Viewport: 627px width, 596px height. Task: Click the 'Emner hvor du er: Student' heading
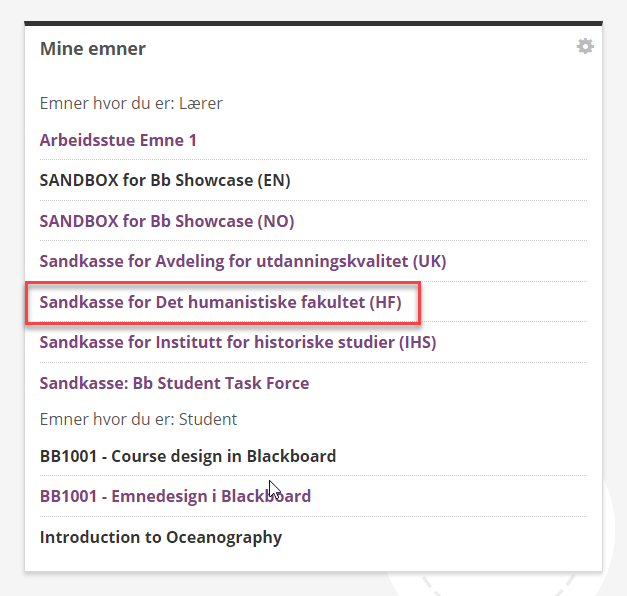click(x=138, y=420)
